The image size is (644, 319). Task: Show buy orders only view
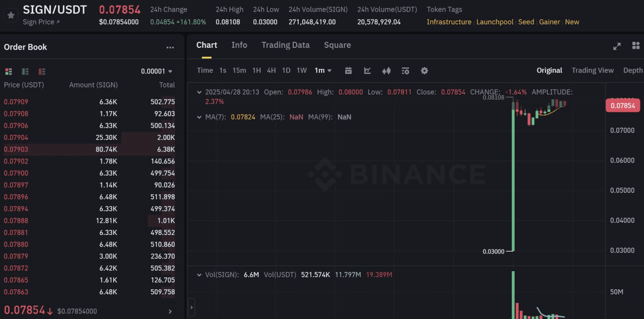pos(25,71)
